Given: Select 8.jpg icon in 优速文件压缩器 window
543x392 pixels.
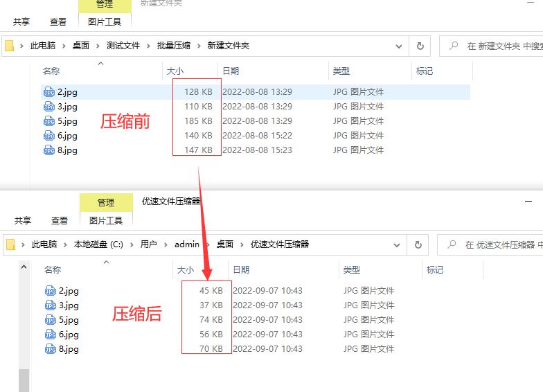Looking at the screenshot, I should click(51, 349).
